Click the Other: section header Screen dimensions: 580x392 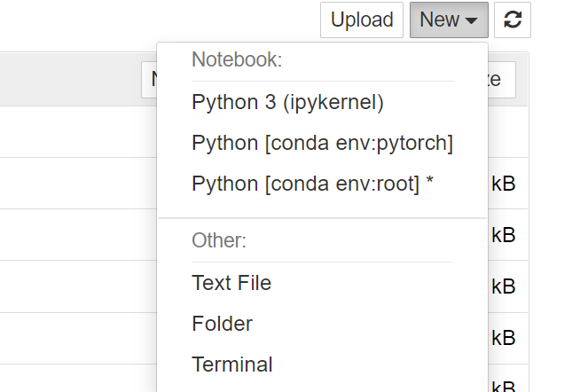[219, 240]
